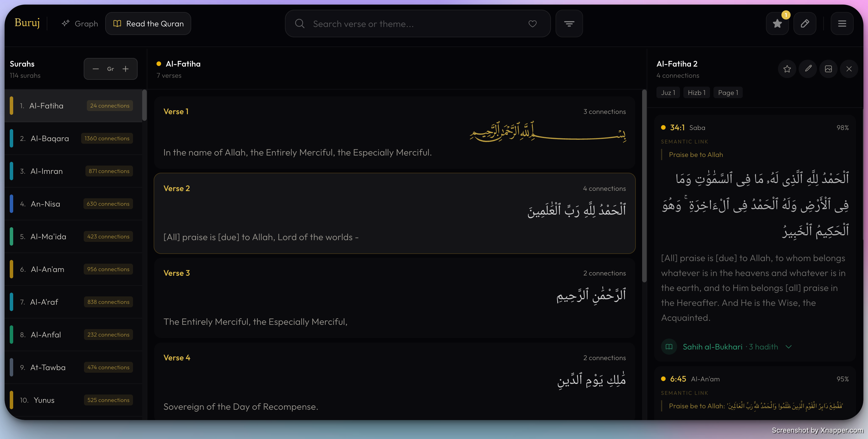Open starred items from the top toolbar
The width and height of the screenshot is (868, 439).
(x=777, y=24)
